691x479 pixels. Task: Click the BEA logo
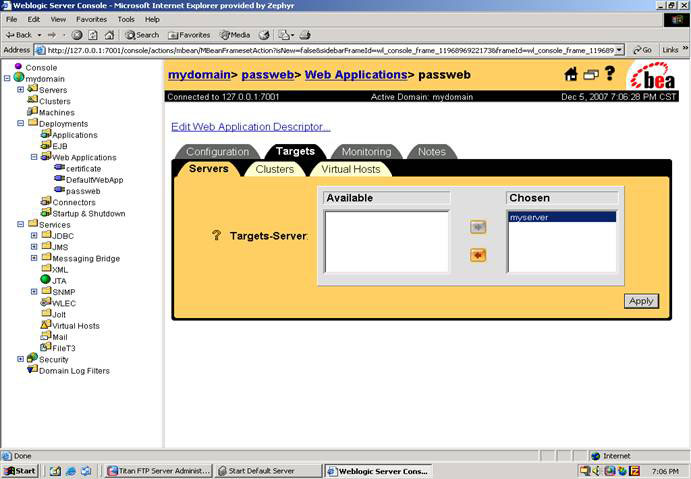652,76
